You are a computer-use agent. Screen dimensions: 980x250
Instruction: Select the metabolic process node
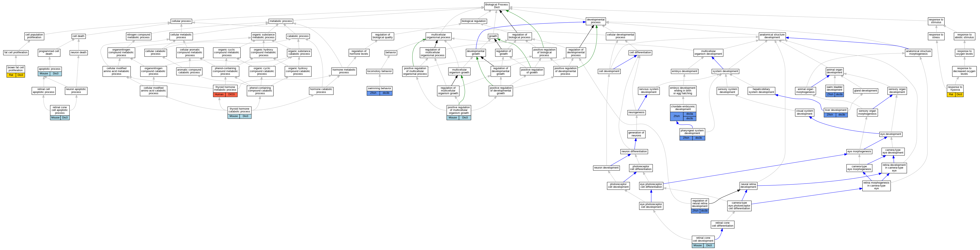[281, 21]
